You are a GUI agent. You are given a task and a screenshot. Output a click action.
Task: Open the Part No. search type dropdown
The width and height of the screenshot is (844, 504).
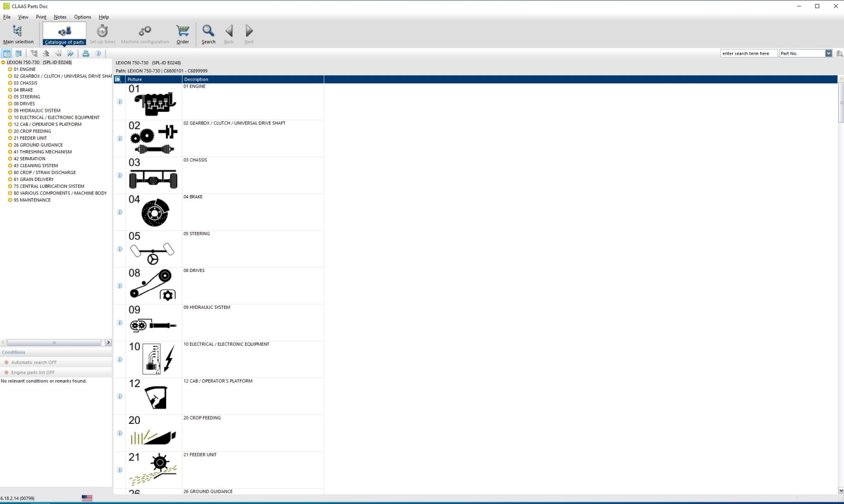coord(829,53)
